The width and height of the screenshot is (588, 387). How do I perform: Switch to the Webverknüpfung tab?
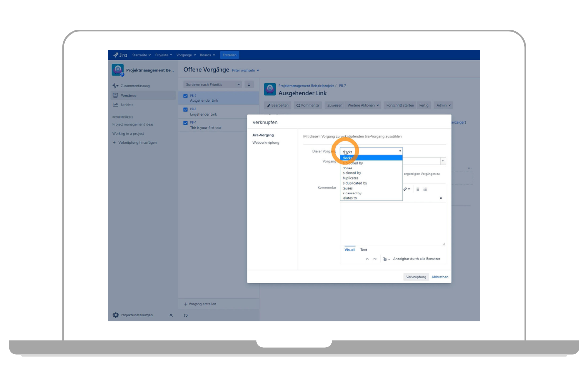pos(266,142)
